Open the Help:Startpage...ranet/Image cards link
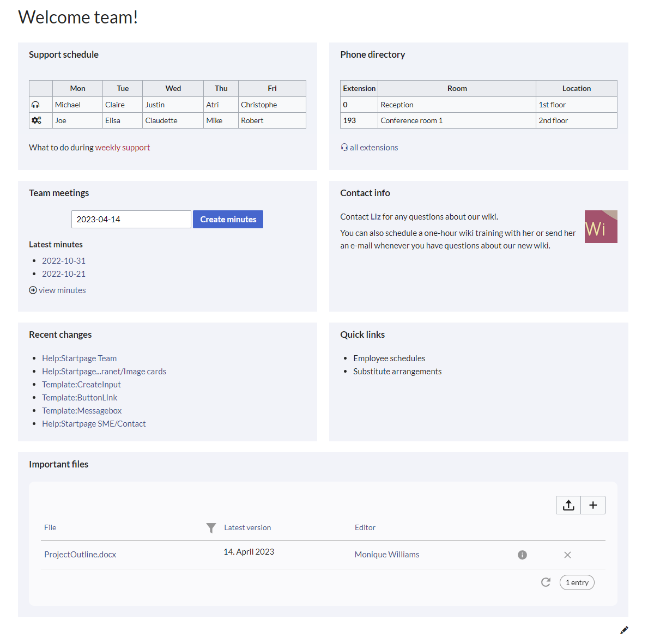 [104, 372]
